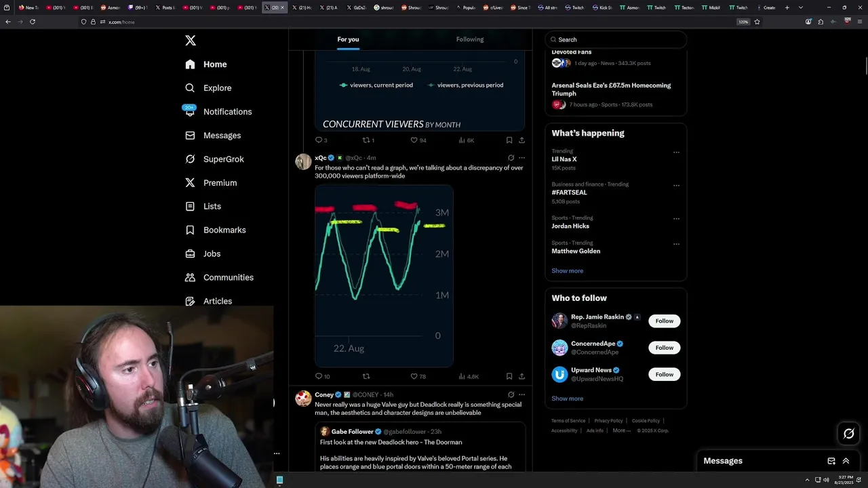Image resolution: width=868 pixels, height=488 pixels.
Task: Open the Arsenal Seals Eze's news story
Action: [x=616, y=96]
